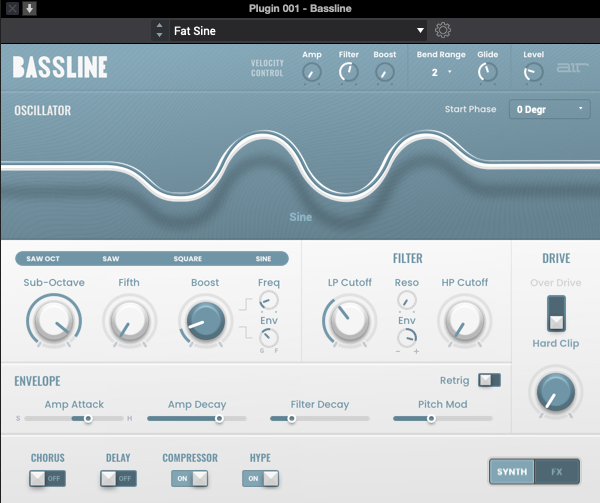Click the HP Cutoff knob

point(464,322)
